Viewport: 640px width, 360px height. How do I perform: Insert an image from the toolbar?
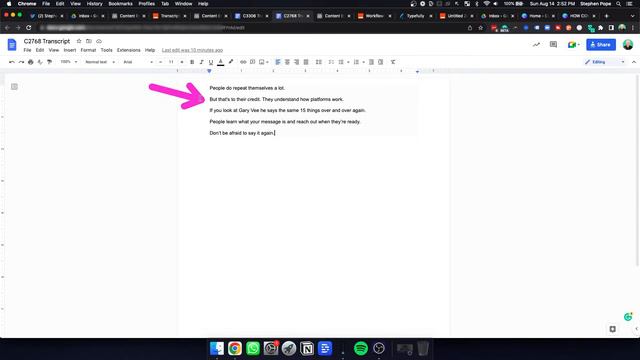click(262, 62)
